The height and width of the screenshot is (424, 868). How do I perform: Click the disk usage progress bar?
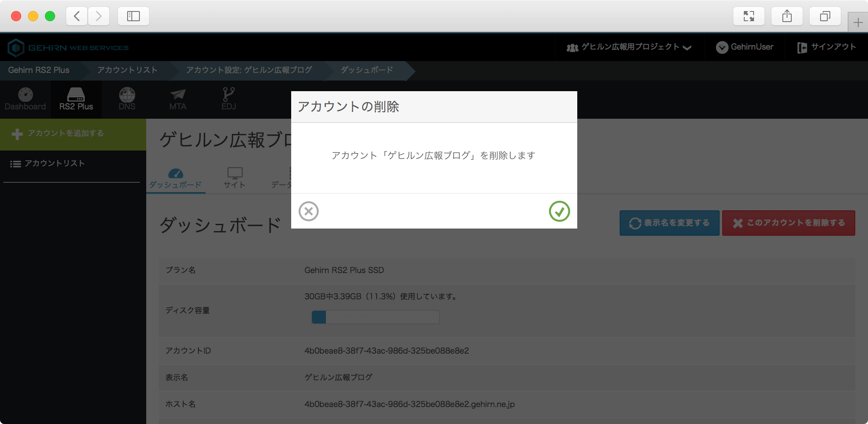pos(375,317)
